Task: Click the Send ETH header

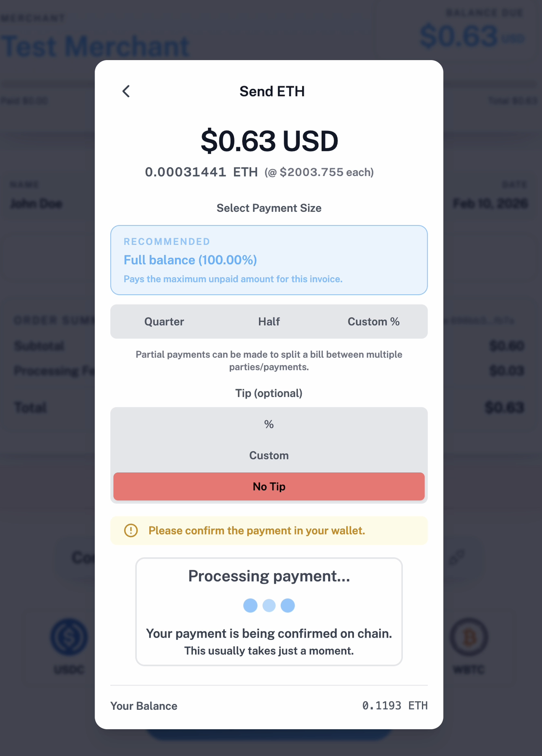Action: point(272,91)
